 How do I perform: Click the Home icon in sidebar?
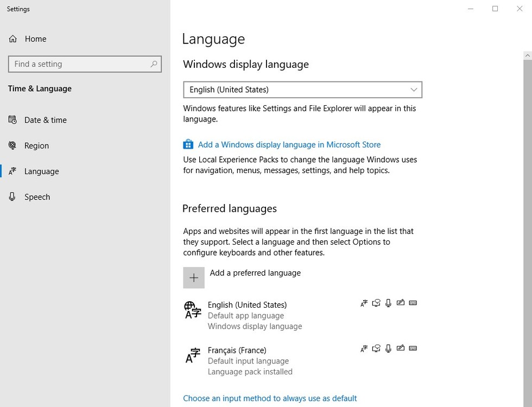pos(13,39)
